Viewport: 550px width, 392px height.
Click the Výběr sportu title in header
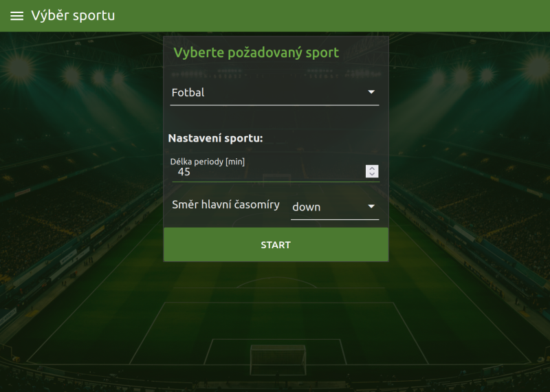[x=73, y=16]
